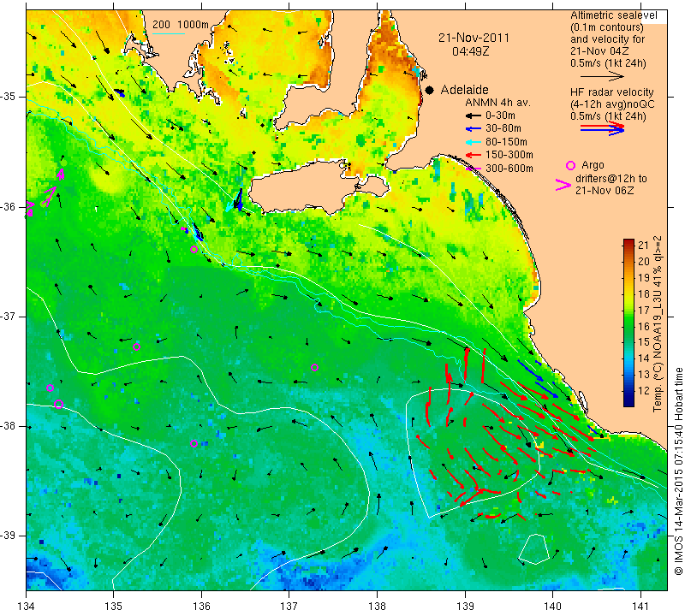Click the 135 longitude axis label
685x616 pixels.
click(x=114, y=607)
